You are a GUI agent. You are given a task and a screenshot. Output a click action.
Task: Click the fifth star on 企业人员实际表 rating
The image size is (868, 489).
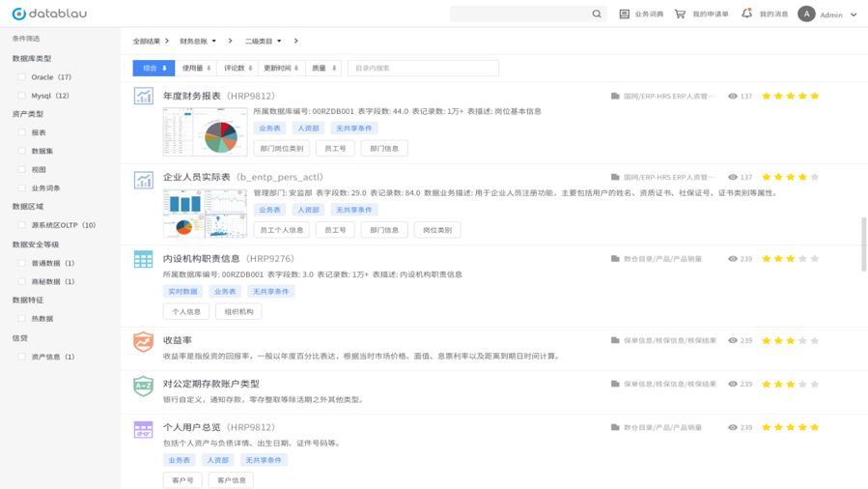coord(814,177)
